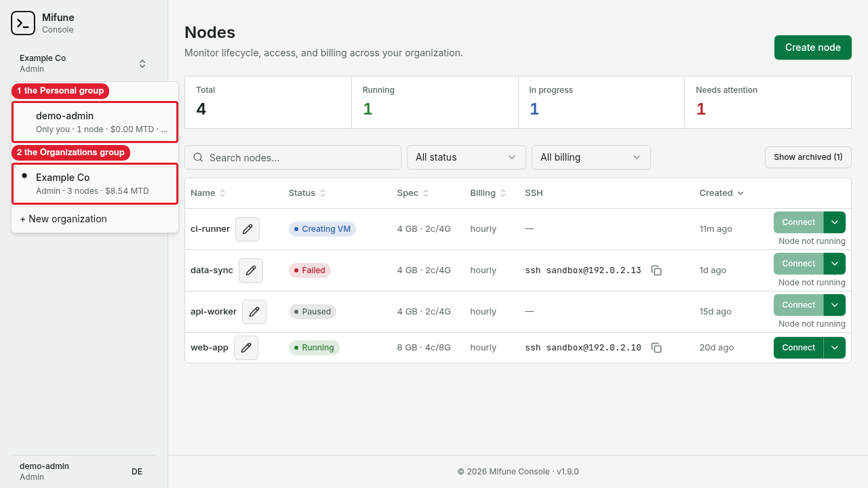Screen dimensions: 868x488
Task: Toggle the Example Co organization switcher
Action: click(x=83, y=64)
